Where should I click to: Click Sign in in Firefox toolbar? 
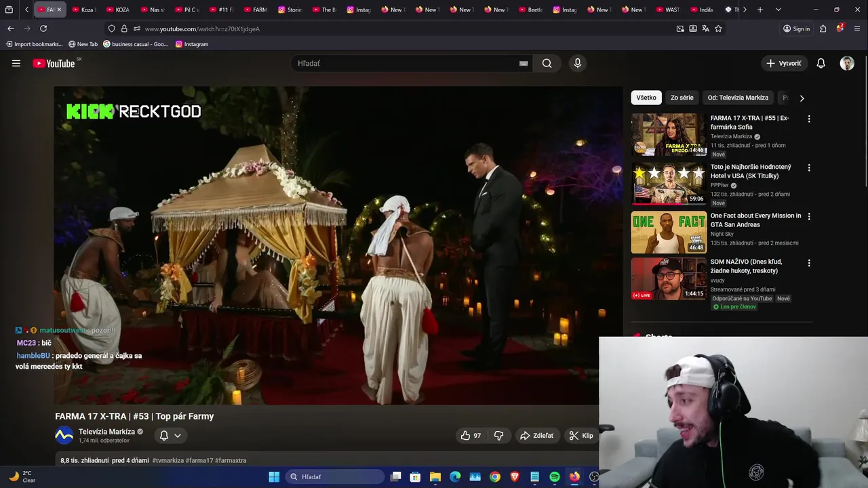click(x=796, y=28)
